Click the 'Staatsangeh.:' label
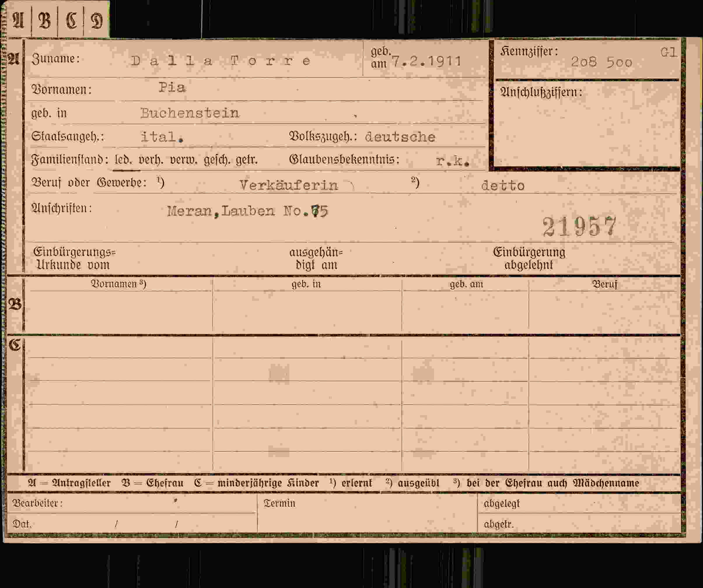Screen dimensions: 703x588 68,136
